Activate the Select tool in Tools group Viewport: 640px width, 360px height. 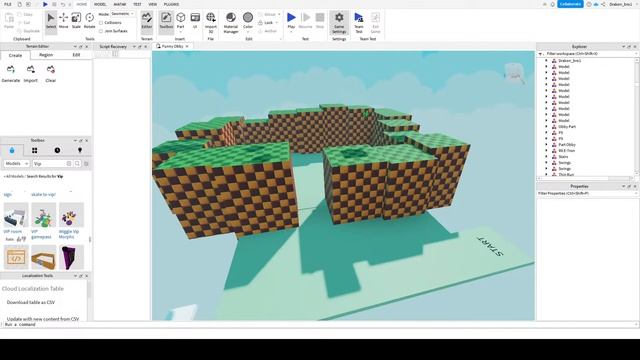pyautogui.click(x=51, y=21)
